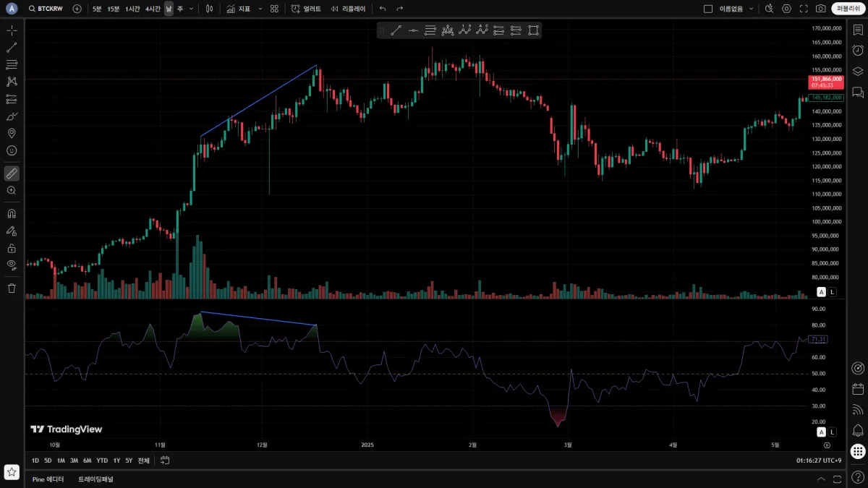
Task: Open the candlestick chart style selector
Action: pyautogui.click(x=209, y=9)
